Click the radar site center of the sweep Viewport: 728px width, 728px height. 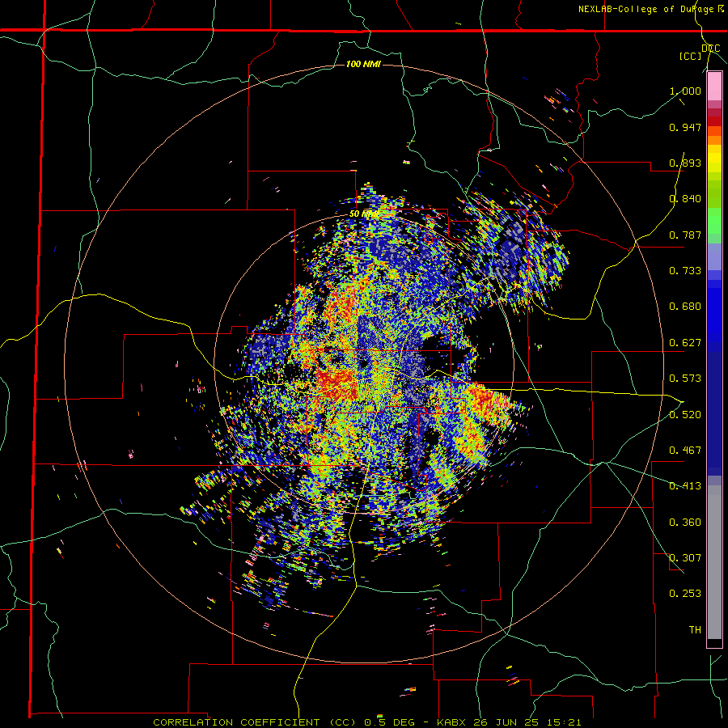click(x=363, y=363)
